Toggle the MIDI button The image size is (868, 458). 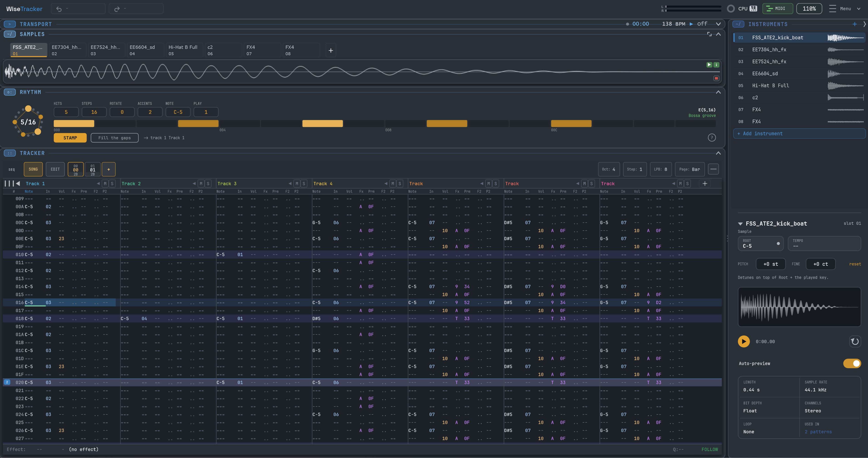click(777, 9)
